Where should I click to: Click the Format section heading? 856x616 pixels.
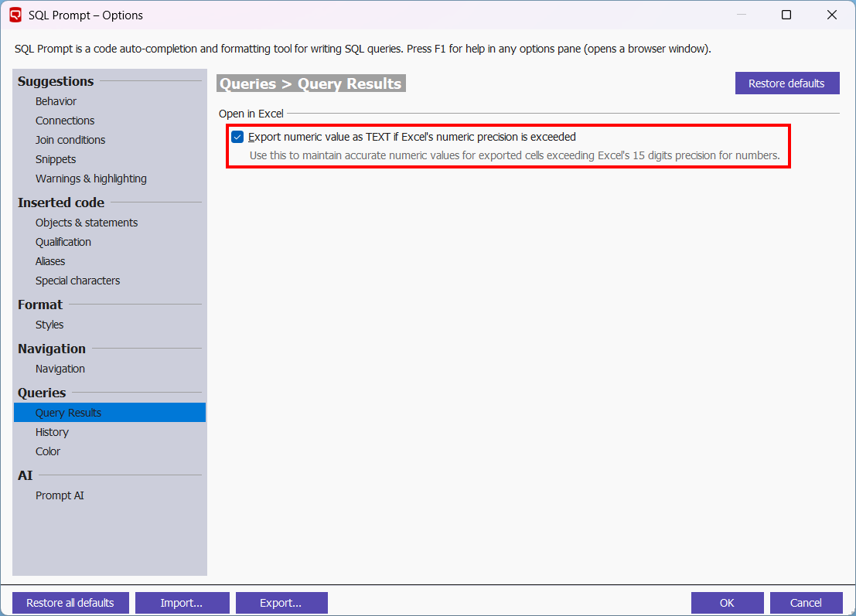[x=40, y=305]
